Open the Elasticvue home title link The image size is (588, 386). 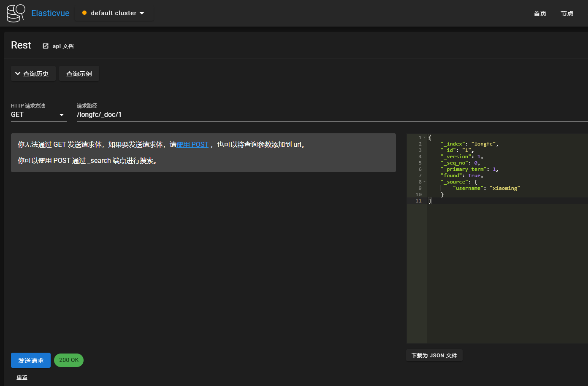tap(50, 13)
